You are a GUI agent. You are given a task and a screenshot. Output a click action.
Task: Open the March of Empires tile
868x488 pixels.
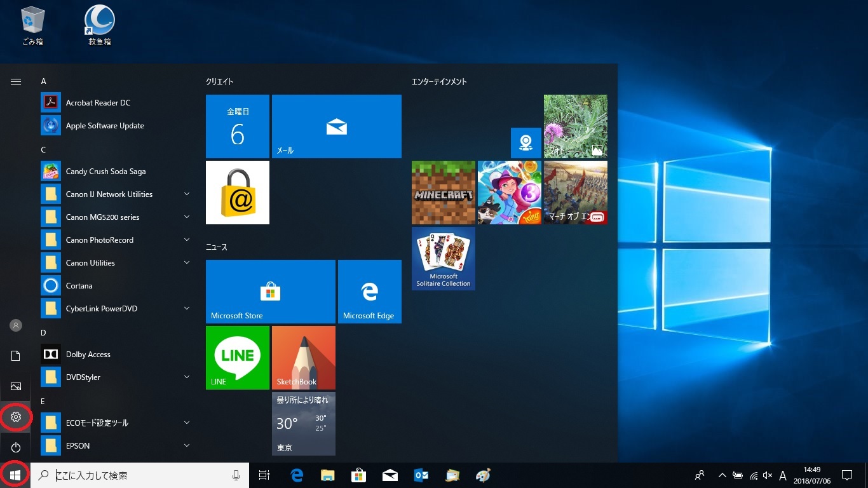(x=576, y=193)
